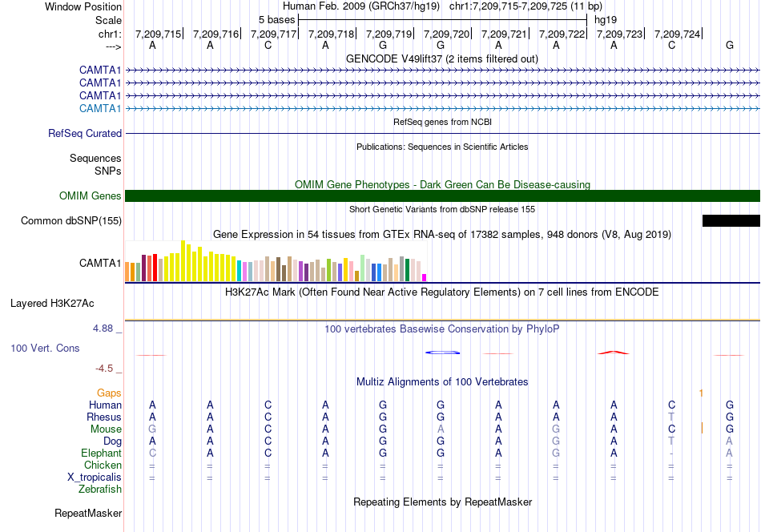Click the dark green OMIM gene bar
This screenshot has height=532, width=761.
(x=442, y=195)
